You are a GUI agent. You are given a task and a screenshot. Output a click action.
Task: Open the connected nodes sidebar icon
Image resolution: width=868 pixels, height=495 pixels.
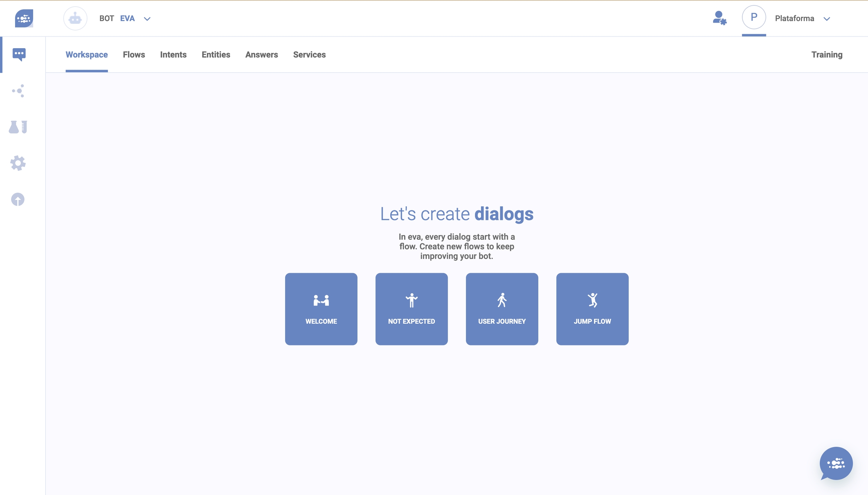pyautogui.click(x=18, y=91)
